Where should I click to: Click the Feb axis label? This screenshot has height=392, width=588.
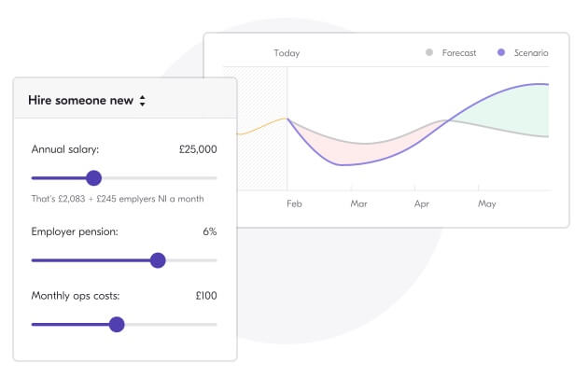pyautogui.click(x=294, y=203)
